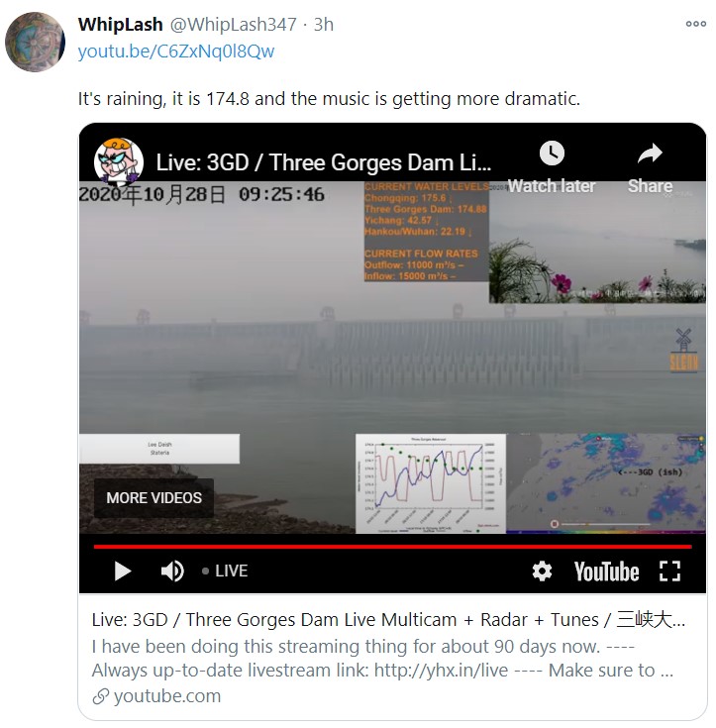Toggle fullscreen mode on the player

click(670, 572)
